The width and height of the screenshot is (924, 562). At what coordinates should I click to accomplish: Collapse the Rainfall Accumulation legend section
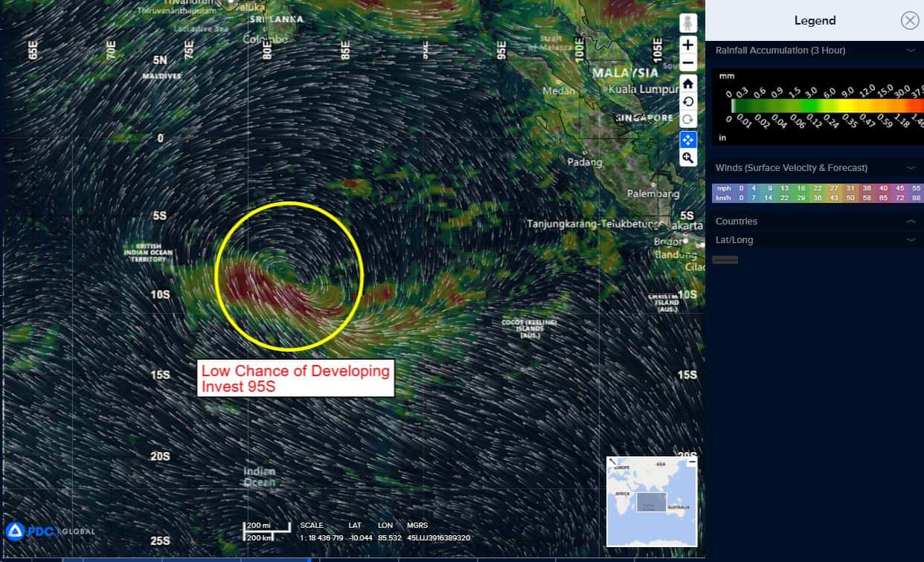pyautogui.click(x=910, y=51)
